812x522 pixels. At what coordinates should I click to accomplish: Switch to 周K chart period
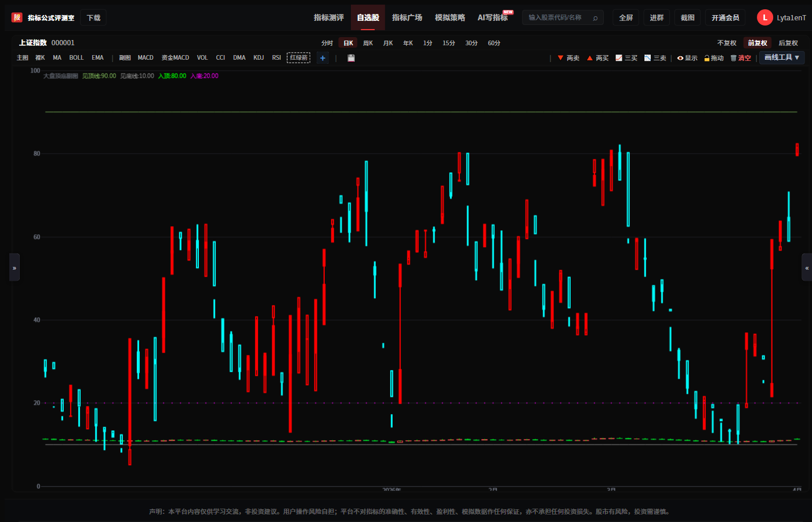pos(368,43)
